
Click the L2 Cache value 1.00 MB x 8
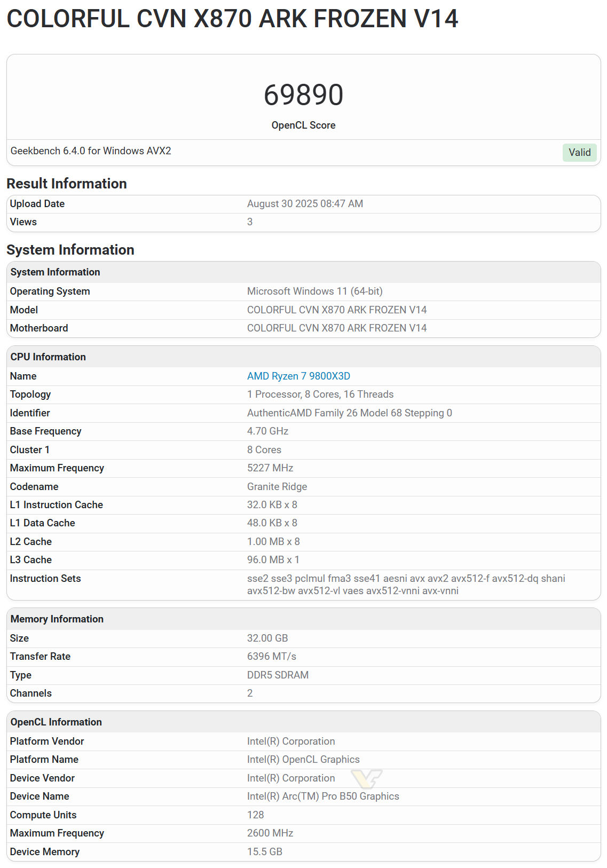click(x=273, y=542)
